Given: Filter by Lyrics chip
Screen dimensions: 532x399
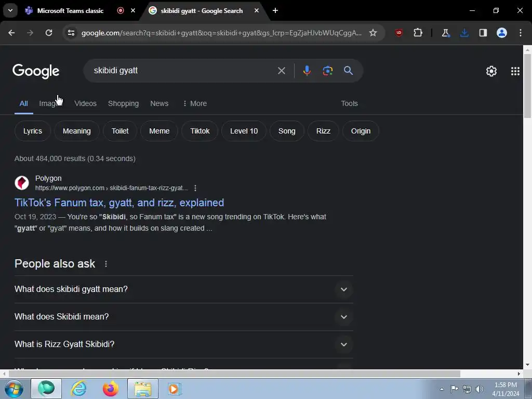Looking at the screenshot, I should 33,131.
